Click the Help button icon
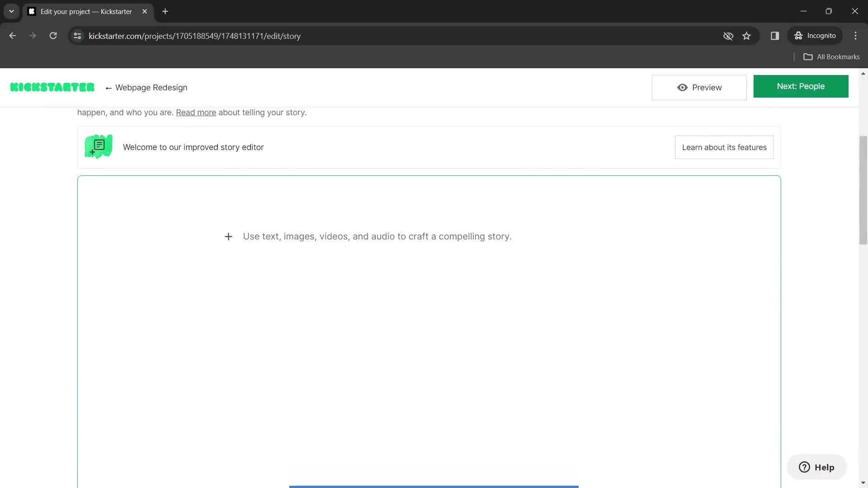 (806, 468)
